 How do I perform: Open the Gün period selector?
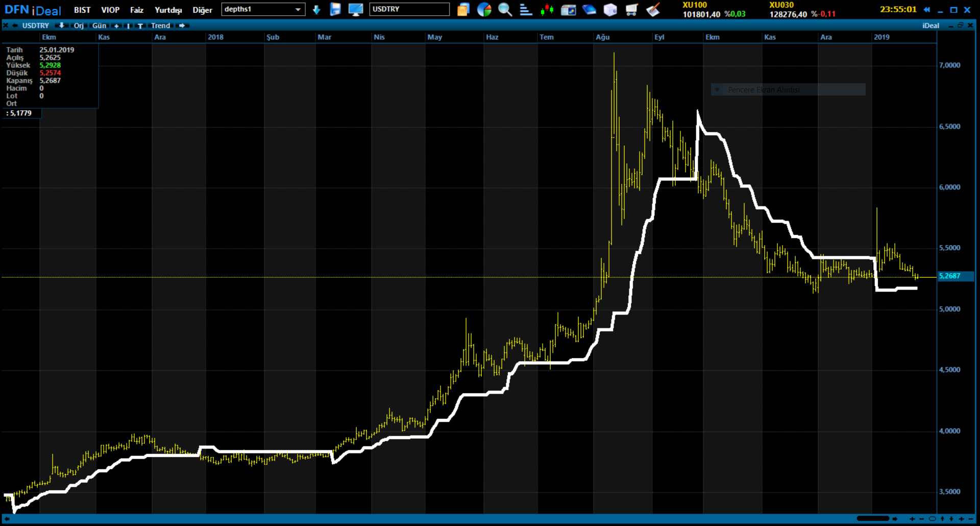click(x=99, y=26)
